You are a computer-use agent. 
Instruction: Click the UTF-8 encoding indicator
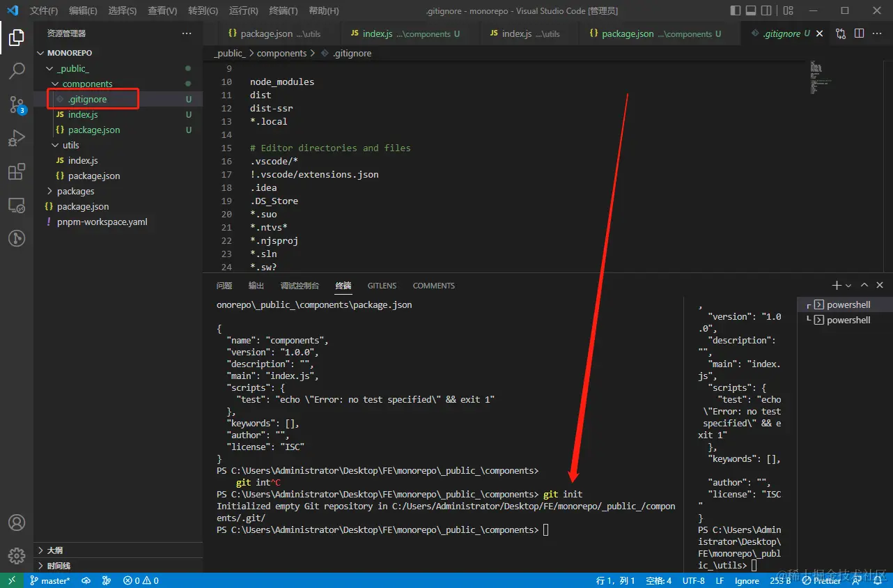click(693, 580)
